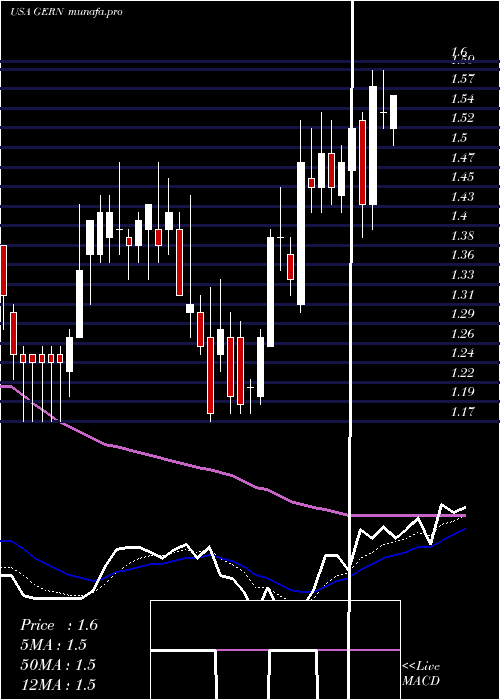
Task: Click the 1.22 price axis label
Action: pos(462,372)
